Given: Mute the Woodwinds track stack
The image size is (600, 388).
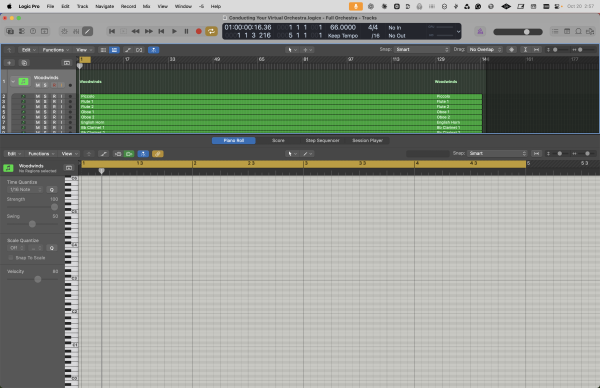Looking at the screenshot, I should point(38,85).
